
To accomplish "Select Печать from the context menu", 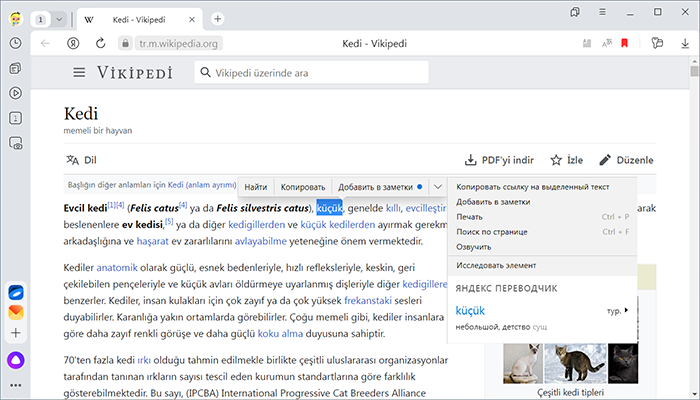I will 469,216.
